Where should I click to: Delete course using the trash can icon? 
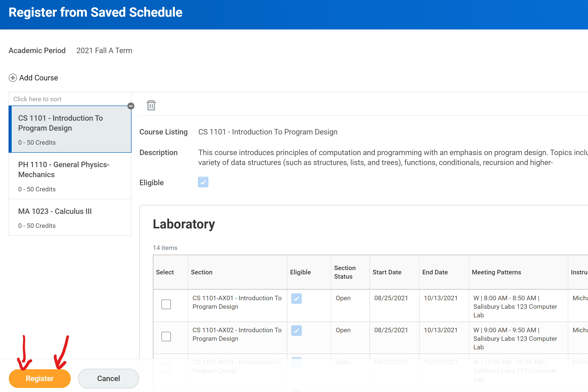[x=151, y=105]
